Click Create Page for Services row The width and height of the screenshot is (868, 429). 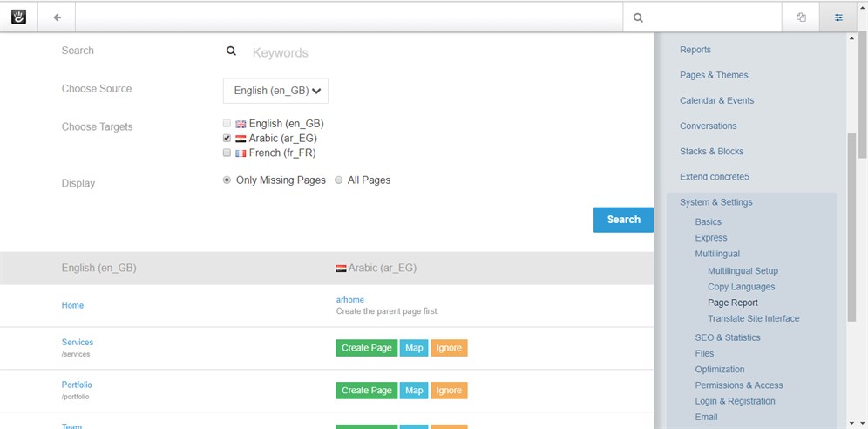point(366,348)
